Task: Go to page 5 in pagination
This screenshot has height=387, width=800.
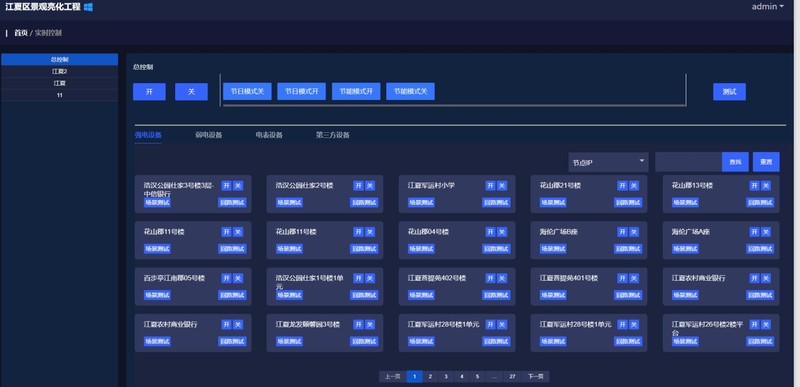Action: [x=478, y=377]
